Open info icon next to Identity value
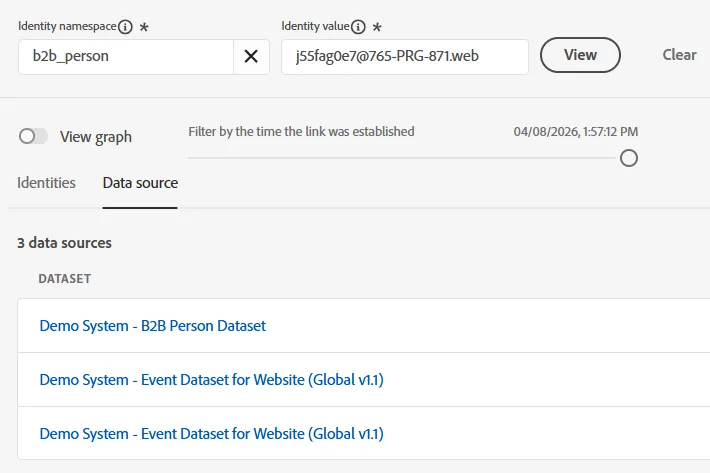This screenshot has height=473, width=710. (x=358, y=27)
